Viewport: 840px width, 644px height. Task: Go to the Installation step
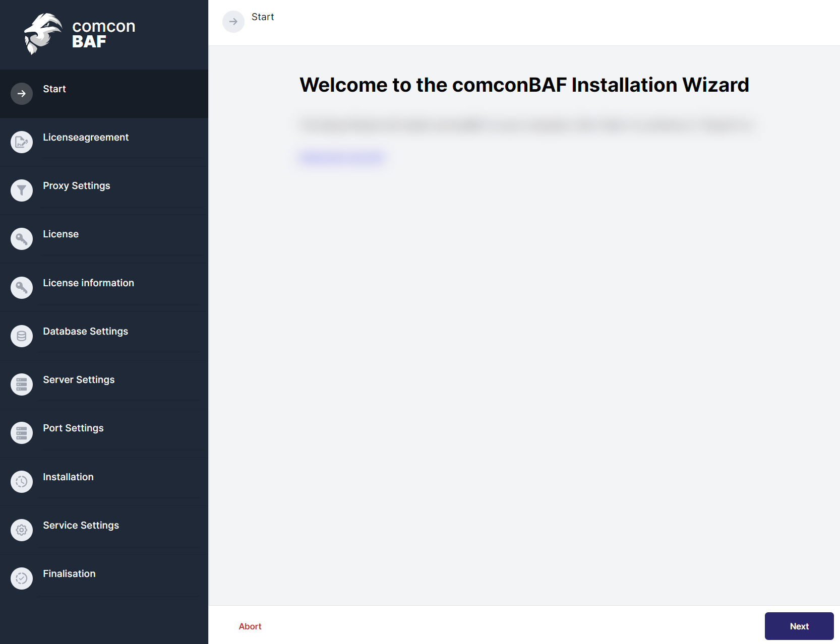click(x=68, y=477)
